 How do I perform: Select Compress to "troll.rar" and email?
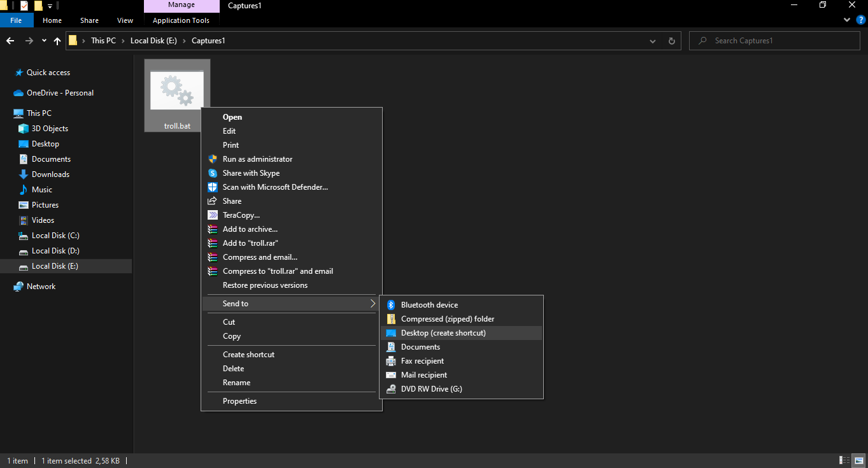coord(292,271)
